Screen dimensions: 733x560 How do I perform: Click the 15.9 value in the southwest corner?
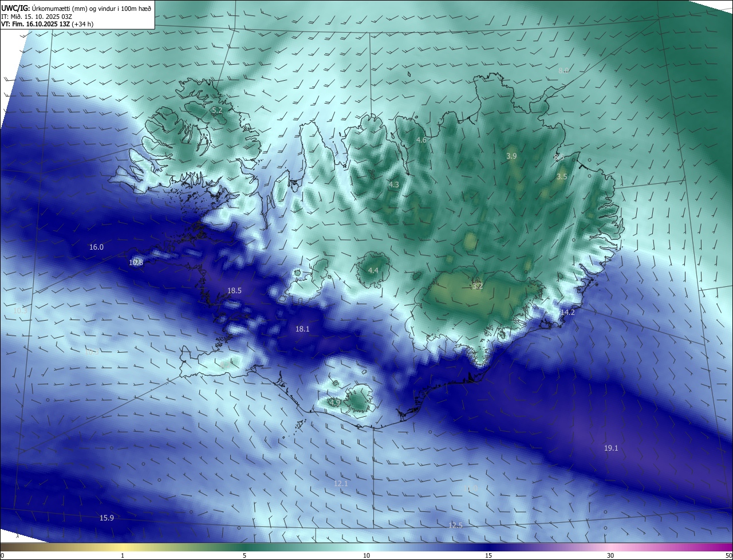pyautogui.click(x=107, y=518)
